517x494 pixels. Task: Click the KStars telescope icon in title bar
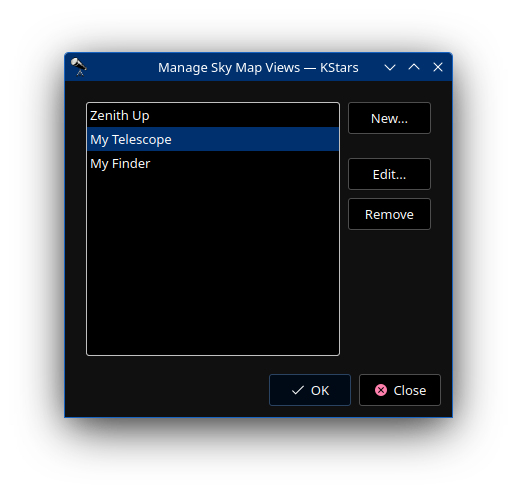pos(79,67)
